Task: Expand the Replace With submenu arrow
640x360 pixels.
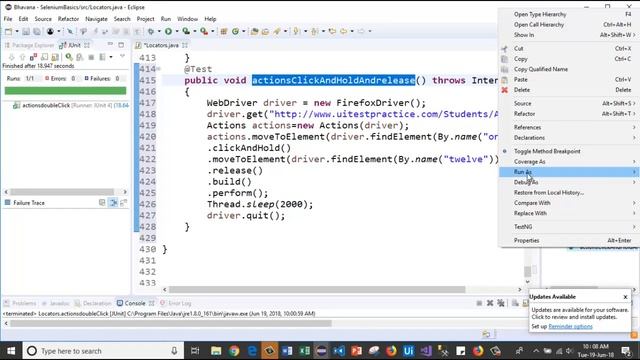Action: [x=634, y=213]
